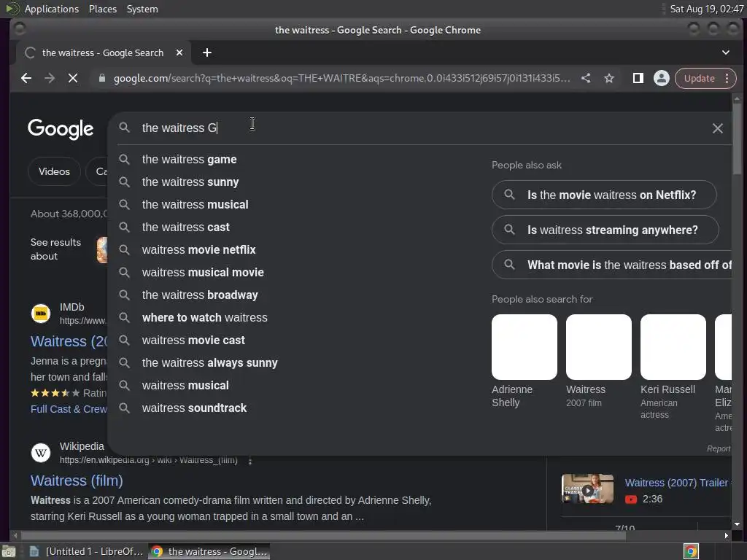Screen dimensions: 747x560
Task: Click the lock icon in address bar
Action: pos(102,78)
